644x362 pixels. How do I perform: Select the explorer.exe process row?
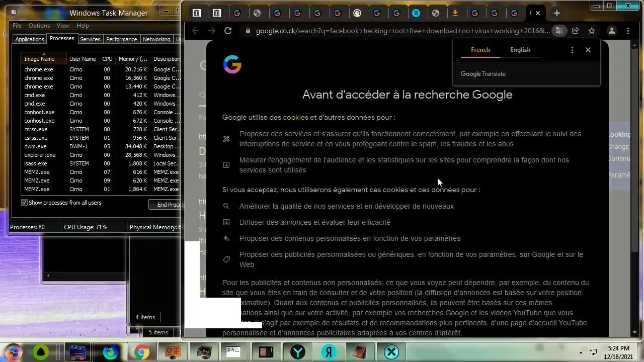tap(101, 155)
